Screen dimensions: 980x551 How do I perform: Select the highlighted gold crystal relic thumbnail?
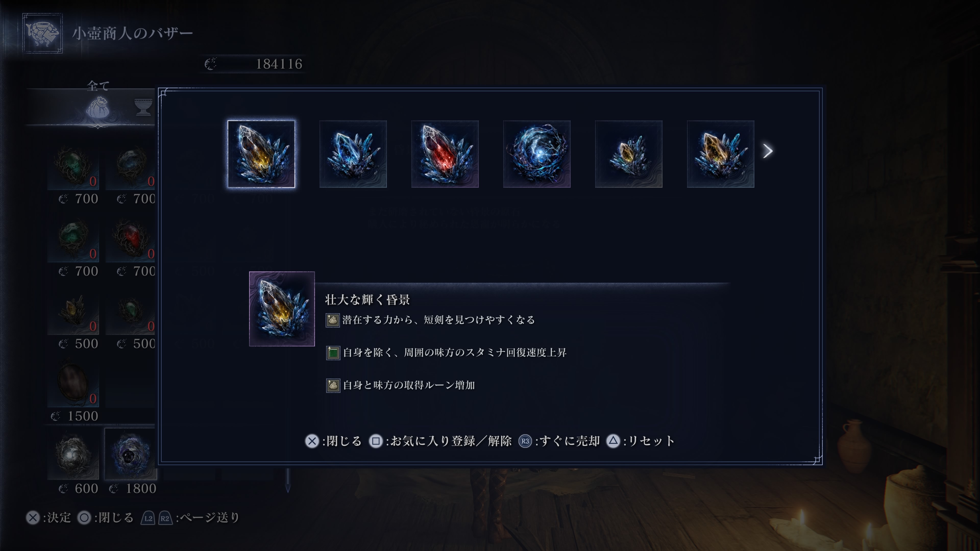pos(261,154)
